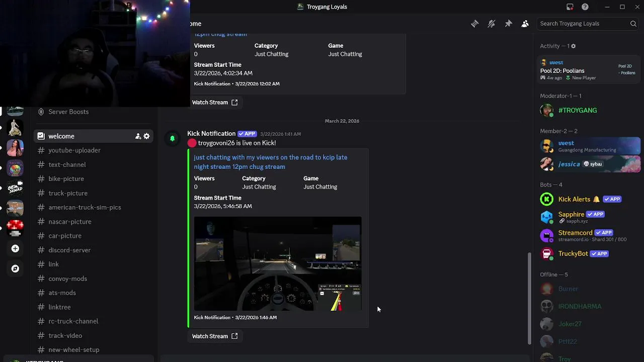The width and height of the screenshot is (644, 362).
Task: Open the ats-mods channel
Action: click(93, 293)
